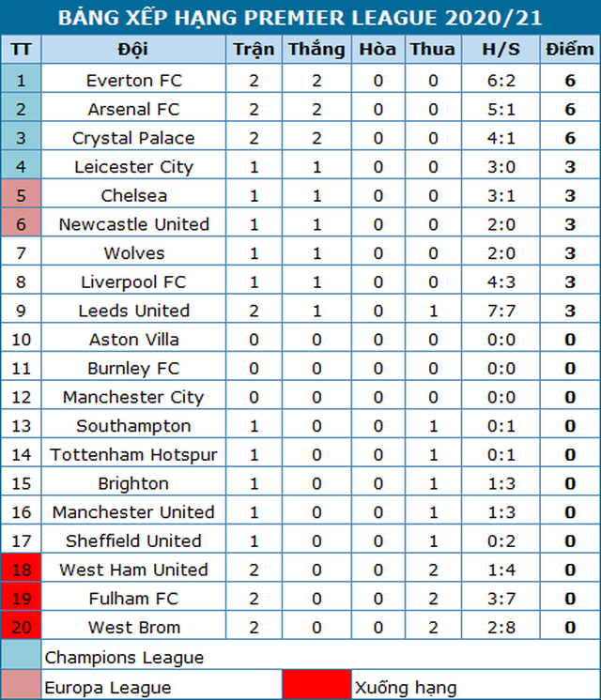Click the "Đội" column header

point(133,50)
